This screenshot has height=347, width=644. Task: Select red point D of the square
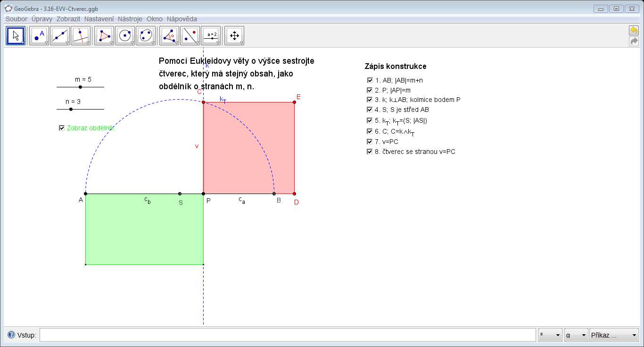[294, 194]
